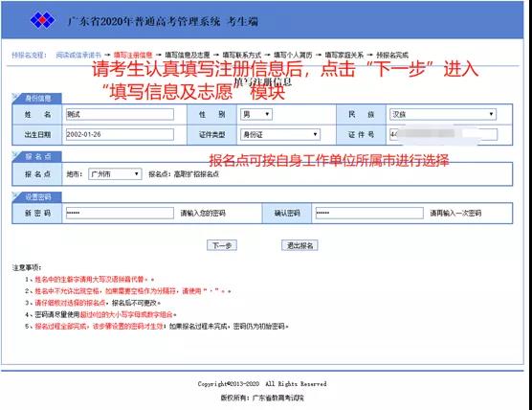The width and height of the screenshot is (532, 410).
Task: Click the 请再输入一次密码 hint text
Action: (455, 214)
